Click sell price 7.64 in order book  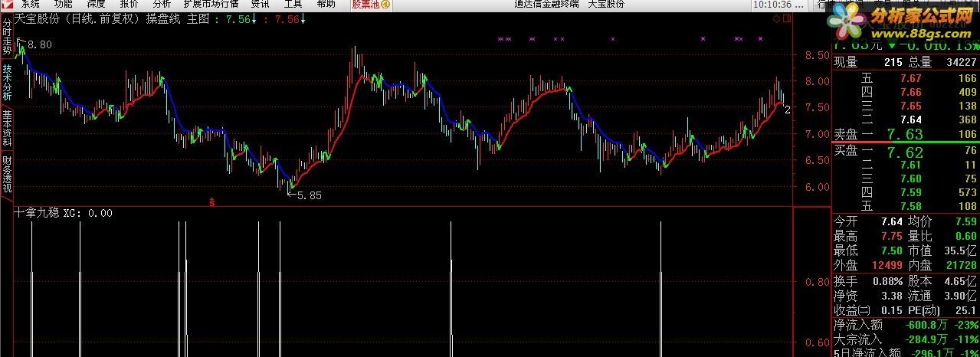911,120
